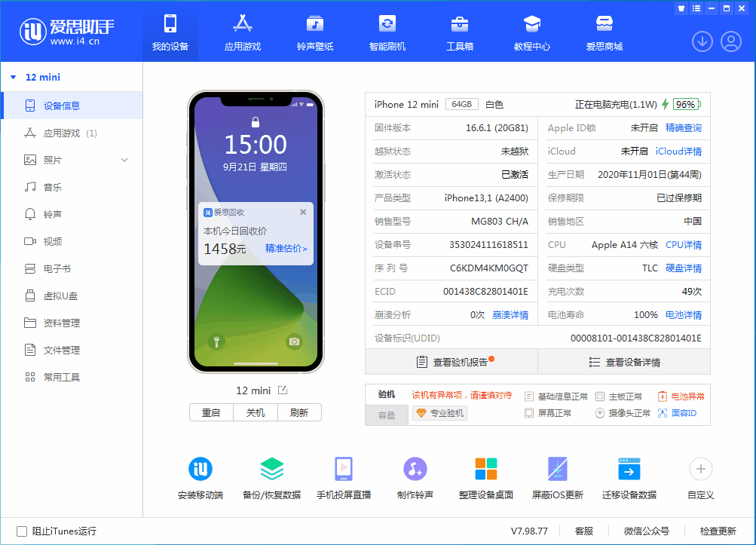Click the download icon in the top-right corner
Screen dimensions: 756x545
click(x=702, y=41)
